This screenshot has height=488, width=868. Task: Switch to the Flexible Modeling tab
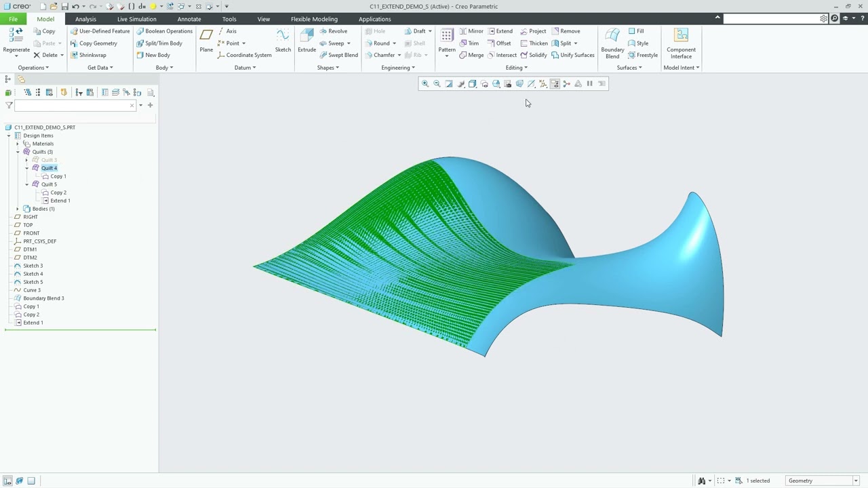[x=314, y=19]
